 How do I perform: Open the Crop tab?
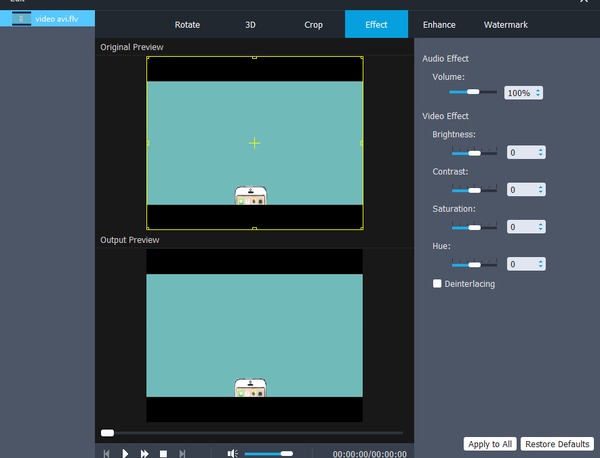pyautogui.click(x=313, y=24)
